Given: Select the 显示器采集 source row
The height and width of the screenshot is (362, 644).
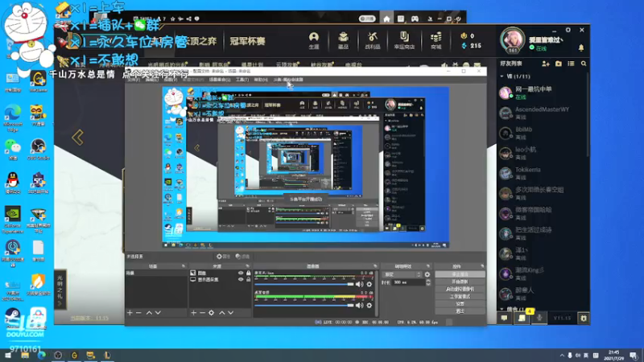Looking at the screenshot, I should point(220,279).
